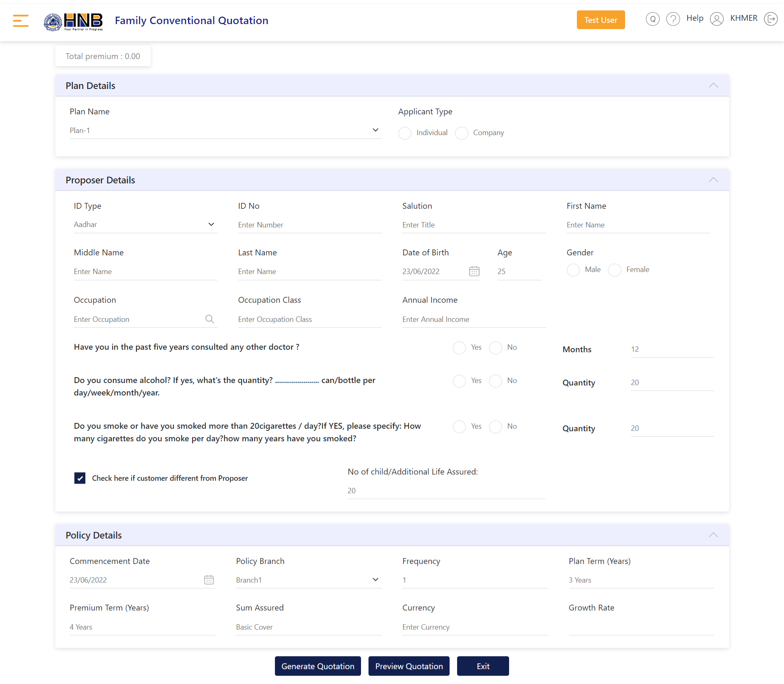Viewport: 784px width, 684px height.
Task: Click the First Name input field
Action: [638, 225]
